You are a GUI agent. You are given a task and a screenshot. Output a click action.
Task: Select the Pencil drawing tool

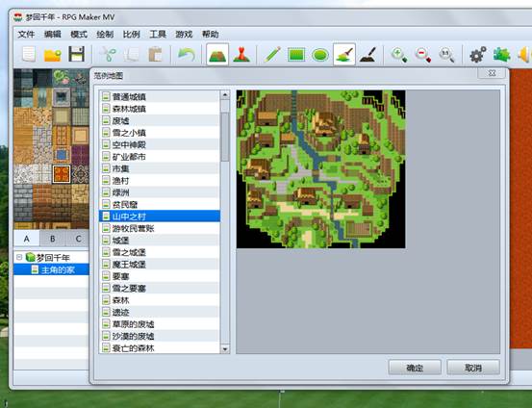point(272,54)
